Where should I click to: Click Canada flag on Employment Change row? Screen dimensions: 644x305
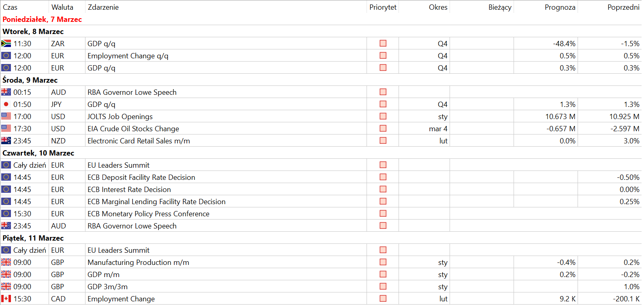pos(6,299)
